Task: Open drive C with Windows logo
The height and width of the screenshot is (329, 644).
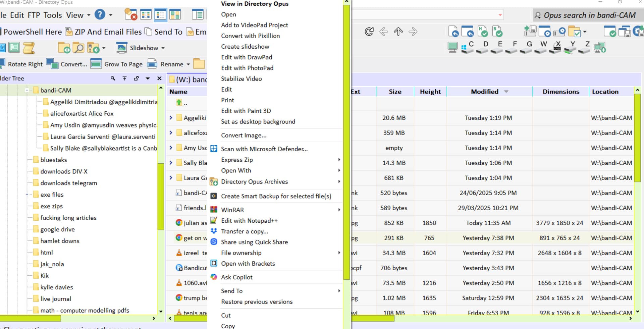Action: (x=468, y=48)
